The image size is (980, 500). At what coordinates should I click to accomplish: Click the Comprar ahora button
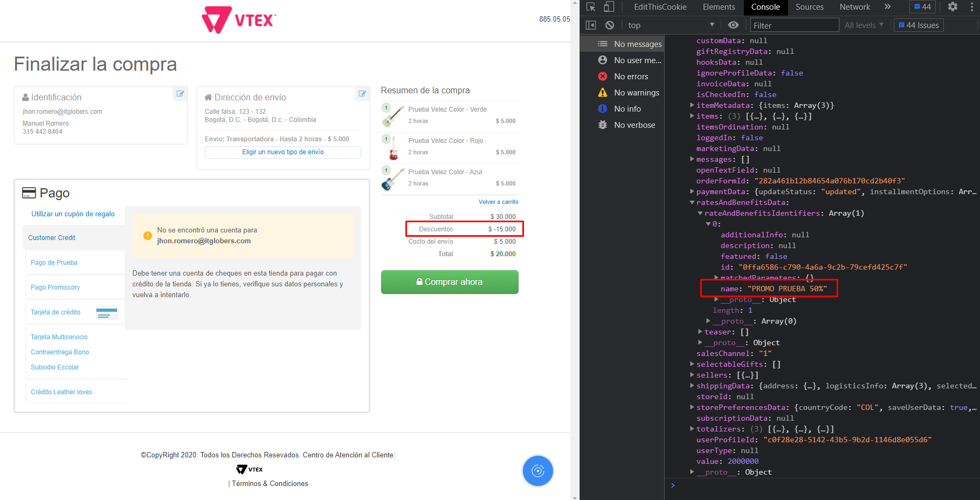pyautogui.click(x=450, y=282)
